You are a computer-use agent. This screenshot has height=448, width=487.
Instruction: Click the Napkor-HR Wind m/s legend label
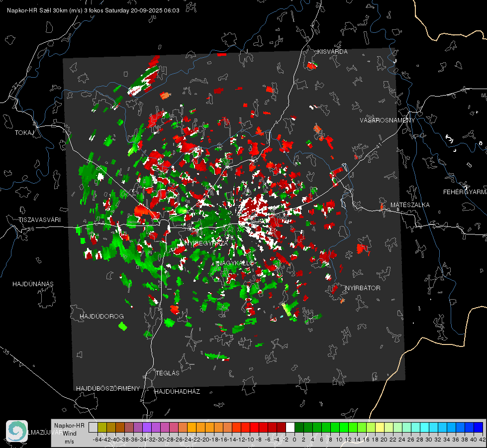coord(69,433)
